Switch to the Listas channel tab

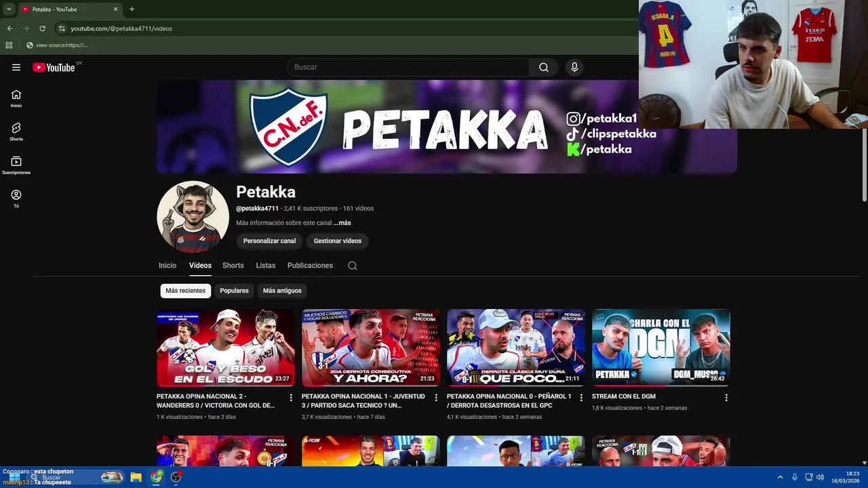coord(266,266)
